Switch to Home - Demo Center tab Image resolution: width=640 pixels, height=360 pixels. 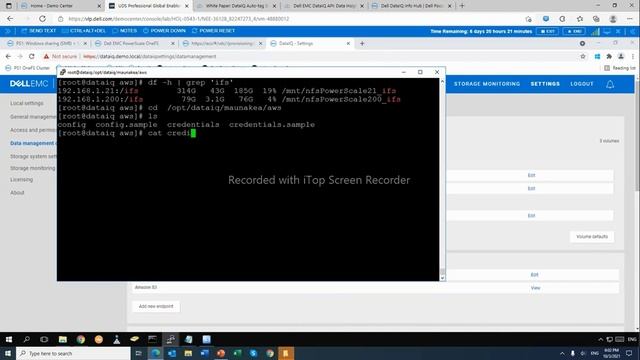[61, 6]
